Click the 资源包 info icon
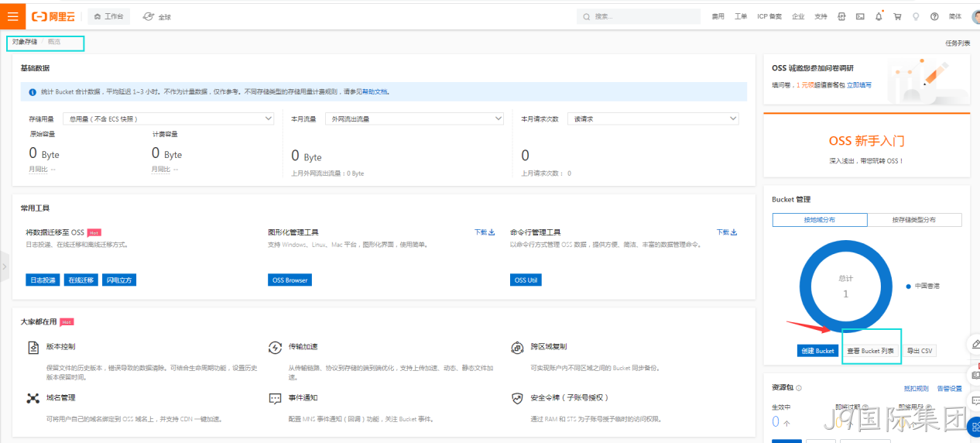Viewport: 980px width, 443px height. pyautogui.click(x=798, y=388)
